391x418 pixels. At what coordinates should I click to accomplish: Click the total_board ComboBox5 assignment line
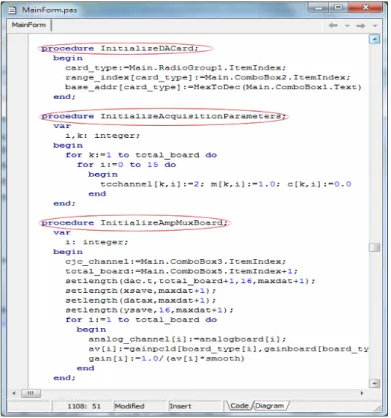[181, 271]
